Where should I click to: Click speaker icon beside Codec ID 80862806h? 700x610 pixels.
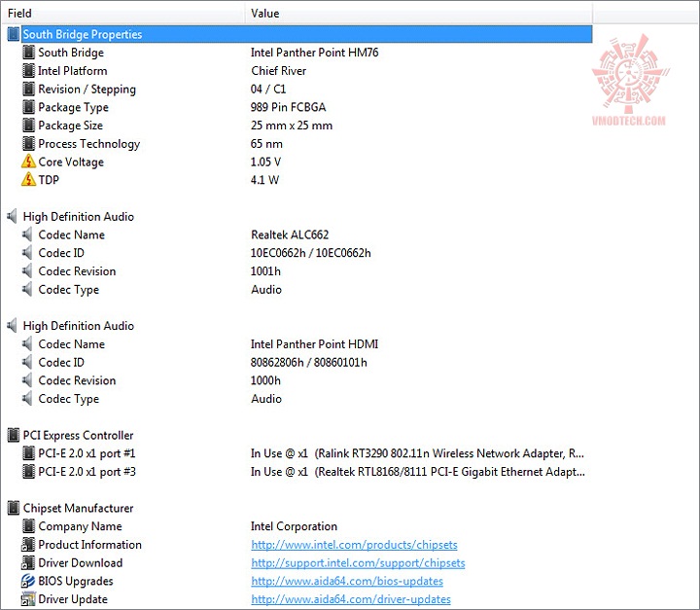point(27,363)
